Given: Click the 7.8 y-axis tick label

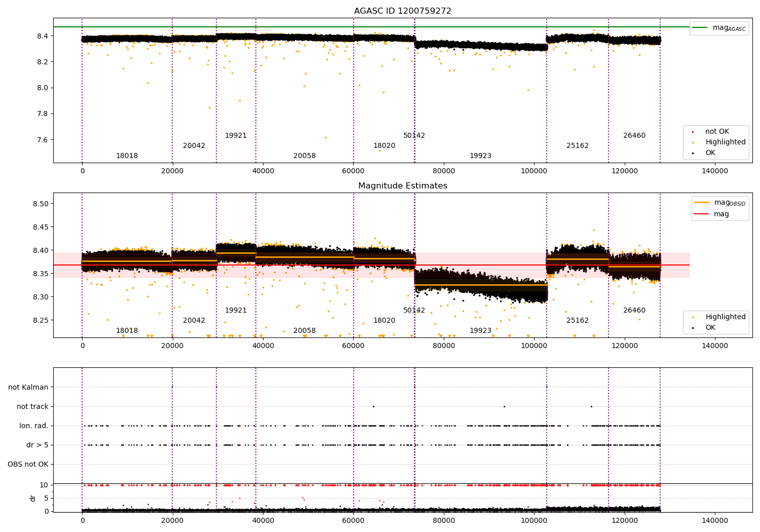Looking at the screenshot, I should (43, 113).
